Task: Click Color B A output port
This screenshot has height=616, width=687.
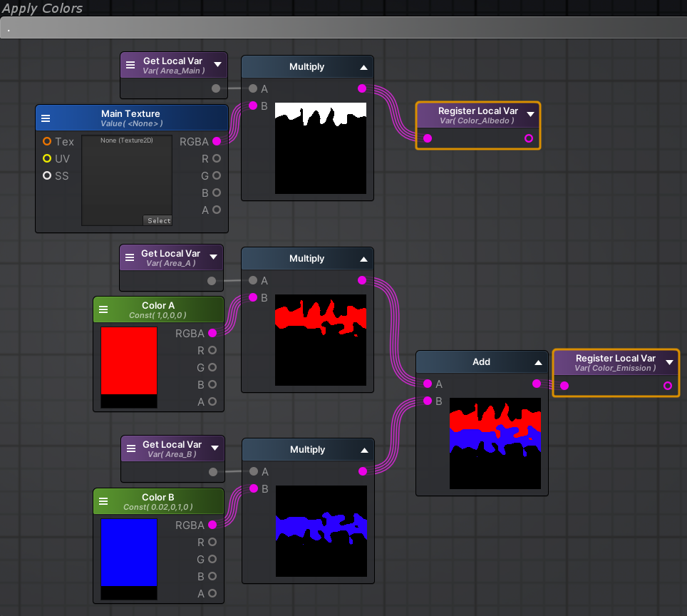Action: coord(212,593)
